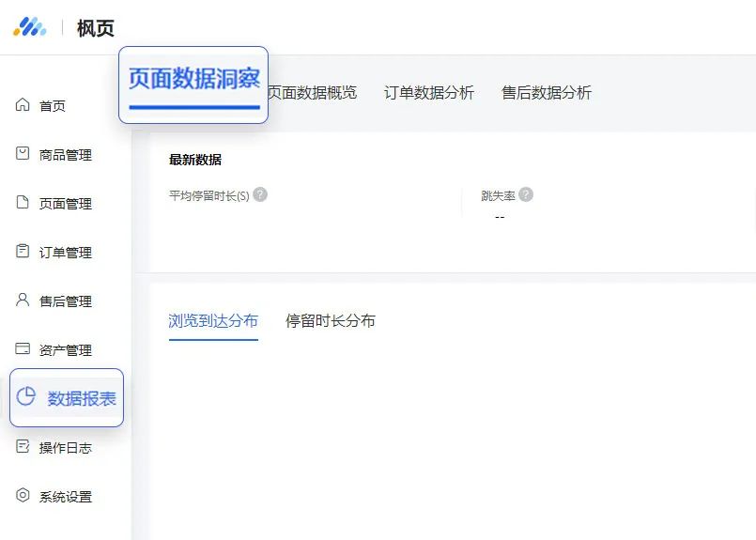The image size is (756, 540).
Task: Open 操作日志 in the sidebar
Action: click(x=66, y=448)
